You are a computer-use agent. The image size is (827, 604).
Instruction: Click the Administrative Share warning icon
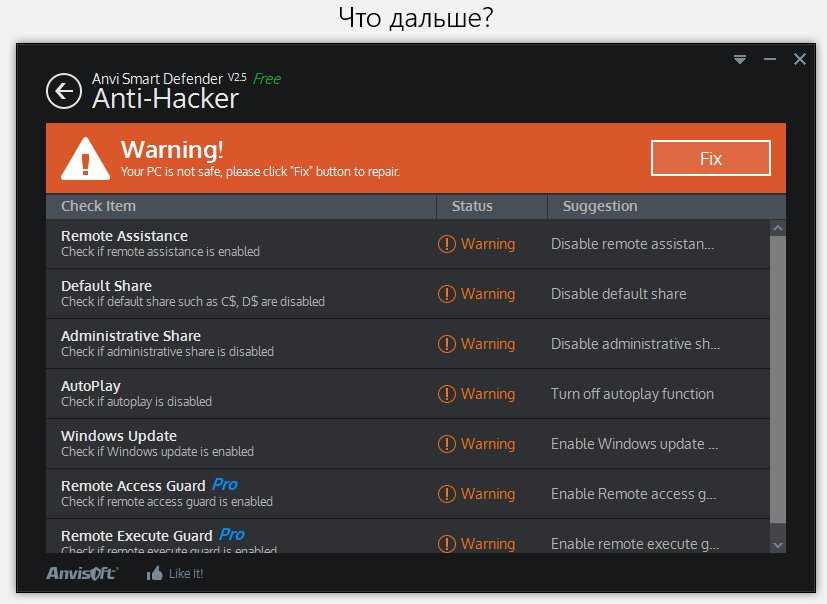click(x=447, y=344)
